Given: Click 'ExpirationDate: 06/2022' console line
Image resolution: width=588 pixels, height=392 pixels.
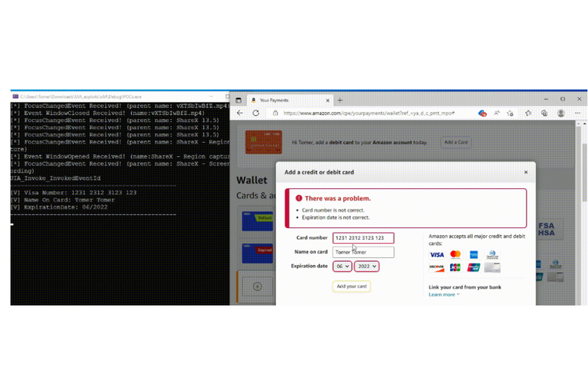Looking at the screenshot, I should pyautogui.click(x=60, y=207).
